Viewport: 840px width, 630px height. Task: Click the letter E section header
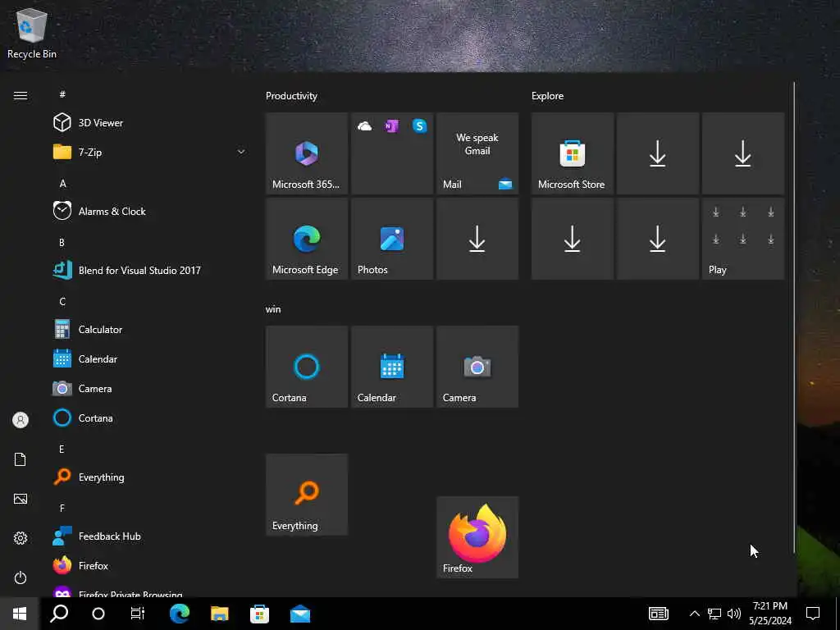click(x=62, y=449)
